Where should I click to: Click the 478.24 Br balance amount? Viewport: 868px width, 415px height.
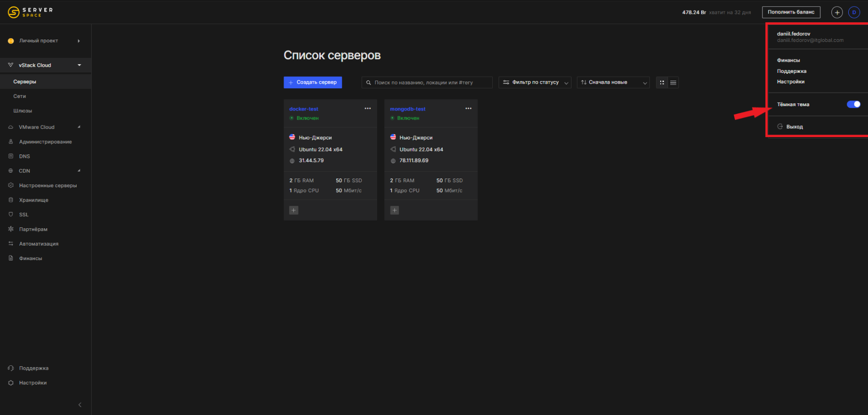[694, 13]
